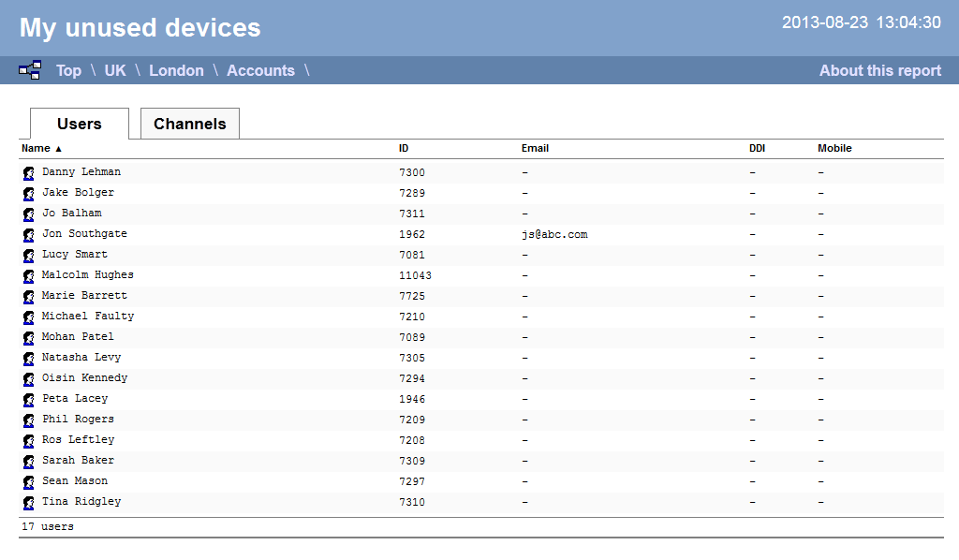Image resolution: width=959 pixels, height=560 pixels.
Task: Click the ID column header
Action: click(403, 148)
